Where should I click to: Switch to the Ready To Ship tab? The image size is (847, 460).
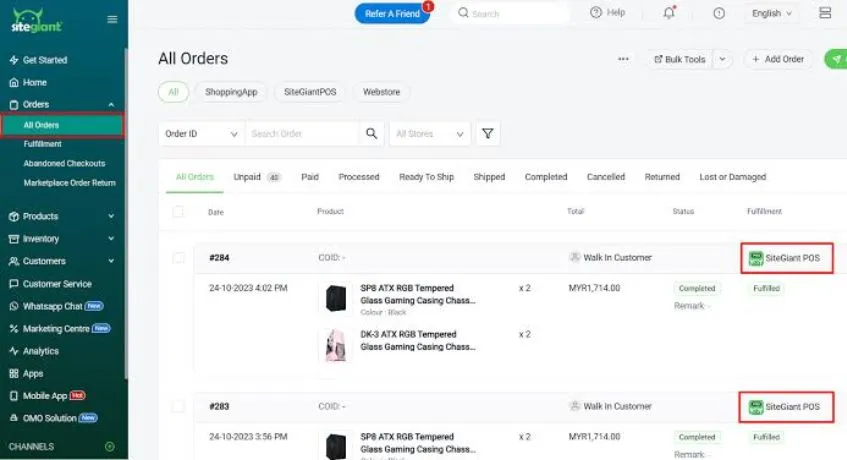click(x=426, y=177)
